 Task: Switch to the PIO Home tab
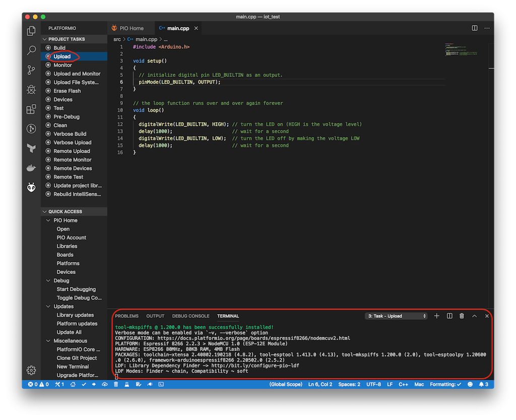coord(128,28)
